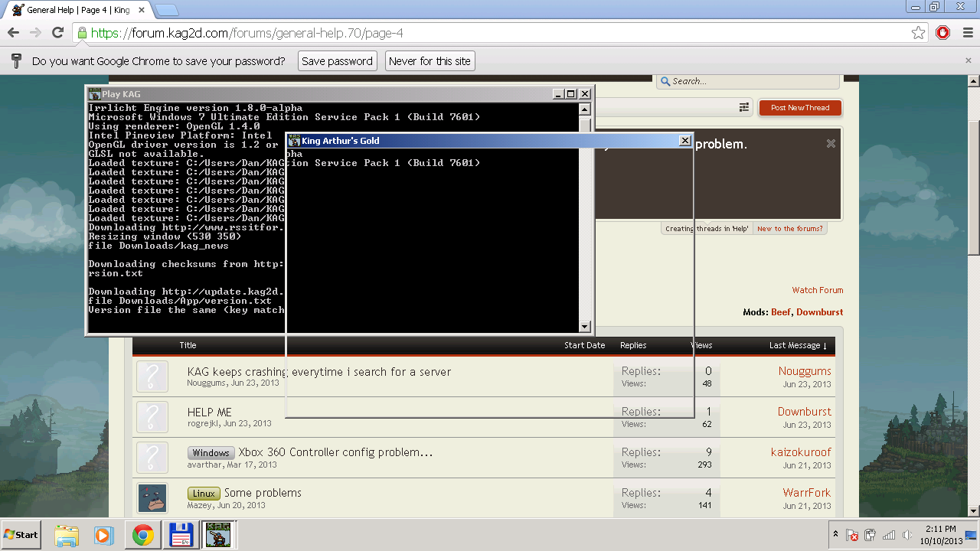Open the Windows Start menu
980x551 pixels.
click(21, 535)
